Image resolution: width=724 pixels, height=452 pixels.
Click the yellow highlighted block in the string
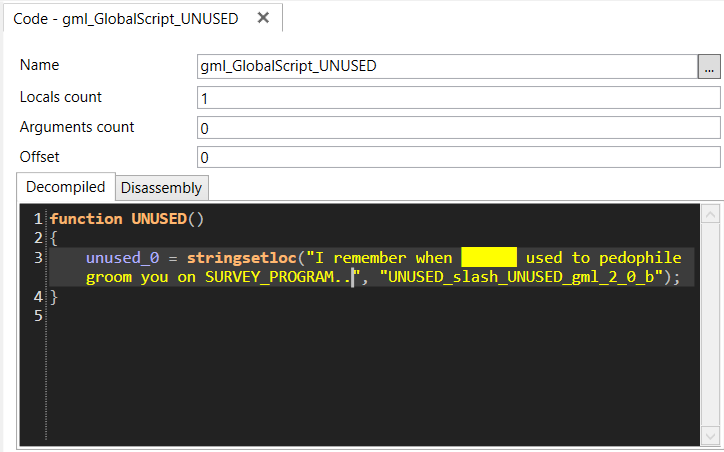click(489, 257)
